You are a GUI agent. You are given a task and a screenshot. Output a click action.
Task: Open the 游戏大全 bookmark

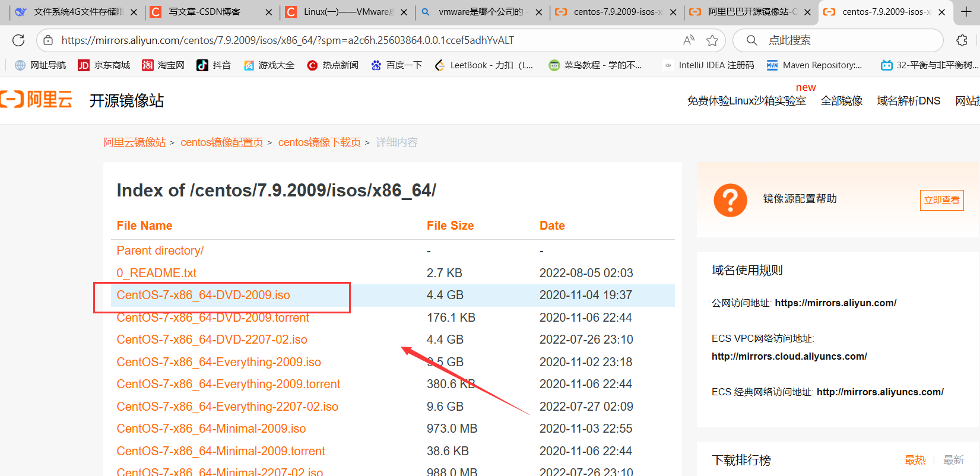click(x=269, y=65)
